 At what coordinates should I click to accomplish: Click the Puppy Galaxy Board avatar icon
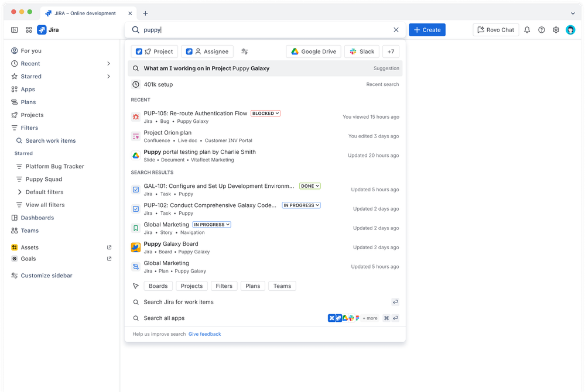coord(136,247)
